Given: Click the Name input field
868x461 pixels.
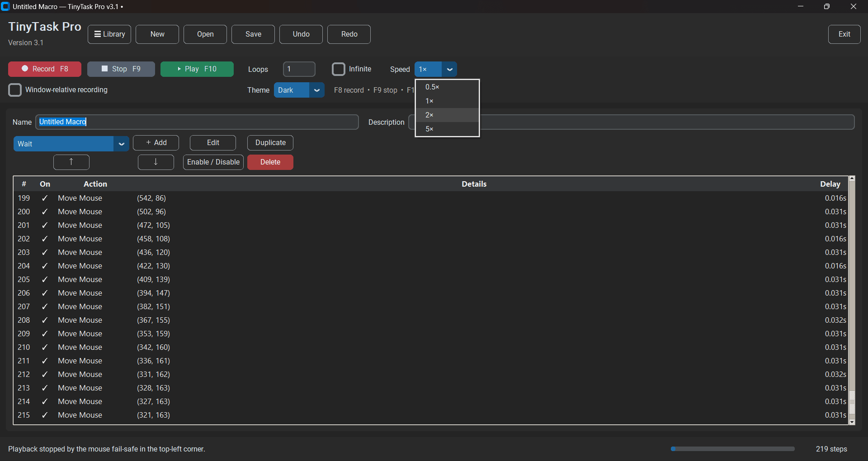Looking at the screenshot, I should pyautogui.click(x=197, y=122).
